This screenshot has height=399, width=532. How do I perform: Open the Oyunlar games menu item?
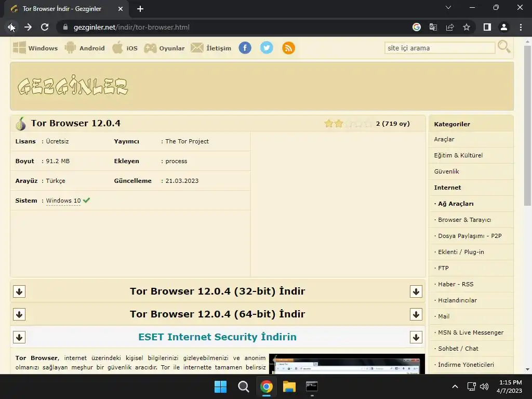pos(164,48)
